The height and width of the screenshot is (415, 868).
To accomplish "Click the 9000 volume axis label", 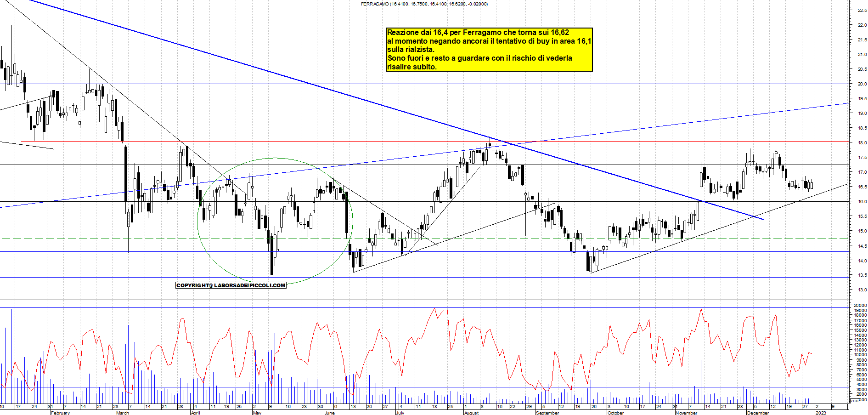I will 861,360.
